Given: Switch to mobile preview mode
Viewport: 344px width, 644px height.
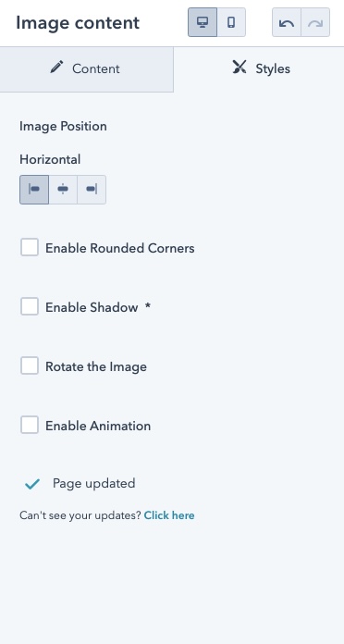Looking at the screenshot, I should 231,22.
